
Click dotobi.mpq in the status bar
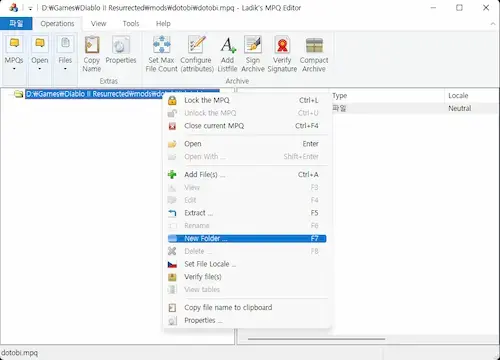[x=19, y=353]
